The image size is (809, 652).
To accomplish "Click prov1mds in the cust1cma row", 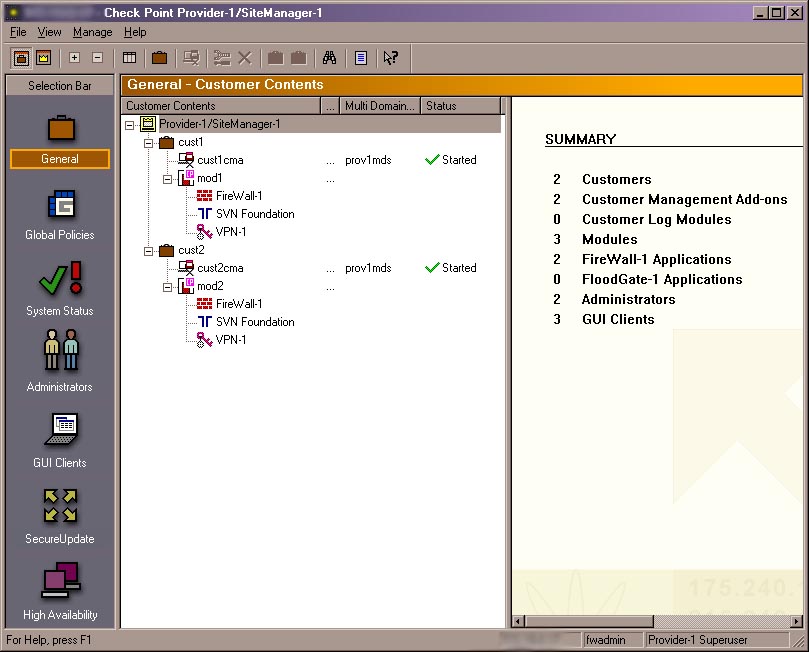I will [368, 160].
